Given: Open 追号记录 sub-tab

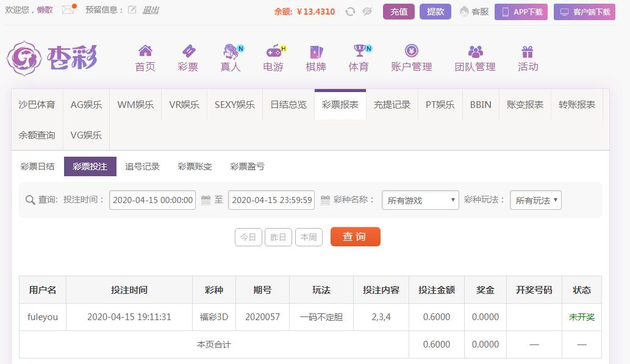Looking at the screenshot, I should click(142, 166).
